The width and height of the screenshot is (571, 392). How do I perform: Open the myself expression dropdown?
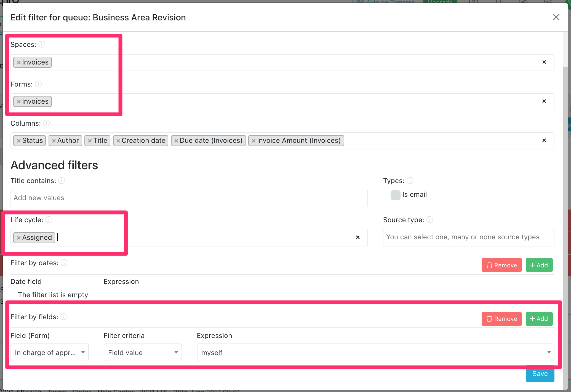point(375,352)
